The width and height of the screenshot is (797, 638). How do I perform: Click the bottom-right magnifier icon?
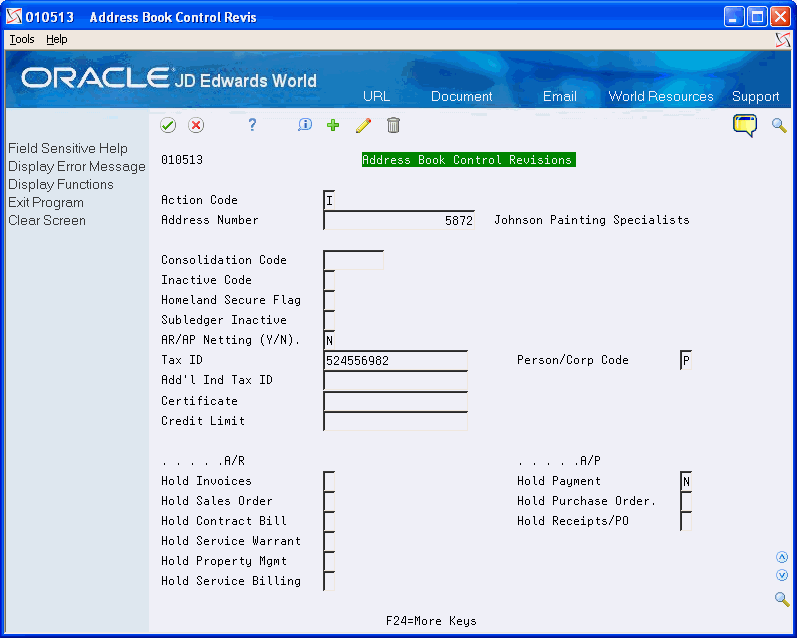[x=782, y=599]
